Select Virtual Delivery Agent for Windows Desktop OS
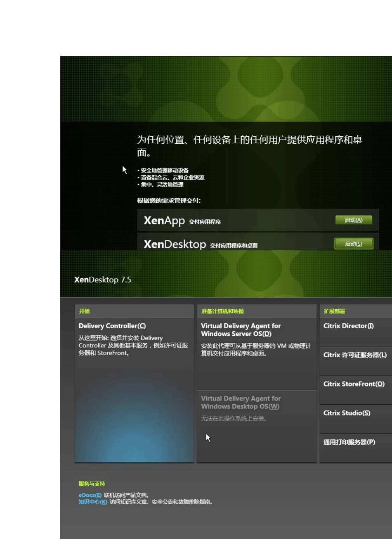This screenshot has height=555, width=392. [x=257, y=427]
